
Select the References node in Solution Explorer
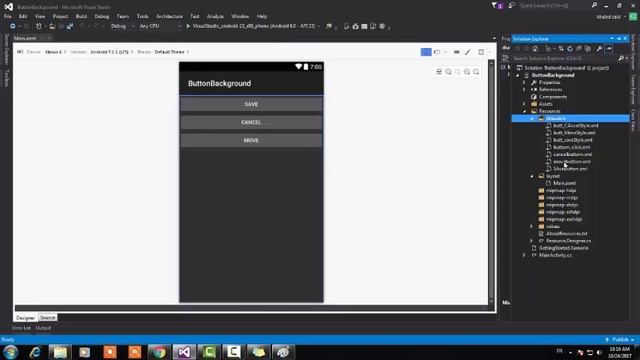pyautogui.click(x=550, y=89)
